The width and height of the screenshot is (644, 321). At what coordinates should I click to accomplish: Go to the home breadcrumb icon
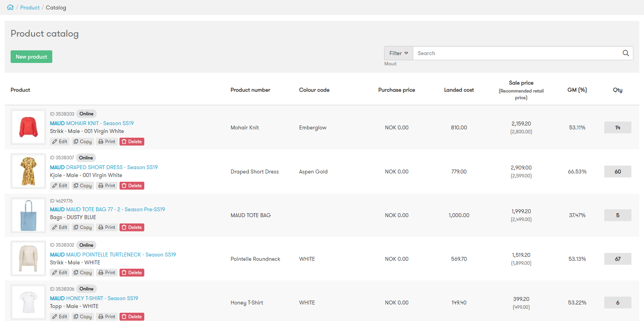tap(10, 7)
